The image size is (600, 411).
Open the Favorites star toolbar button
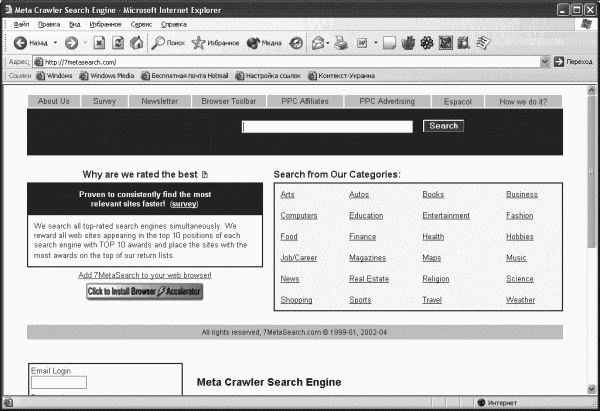[x=198, y=43]
